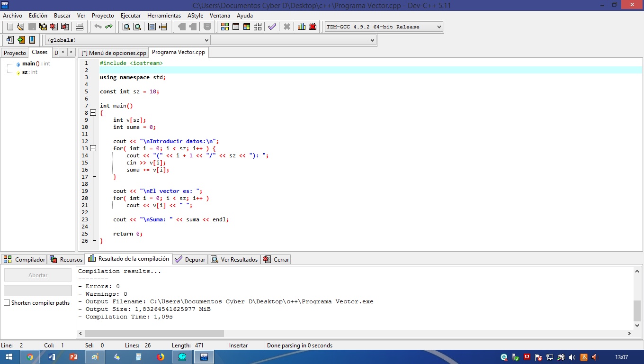Viewport: 644px width, 364px height.
Task: Click the Undo arrow icon
Action: pyautogui.click(x=98, y=27)
